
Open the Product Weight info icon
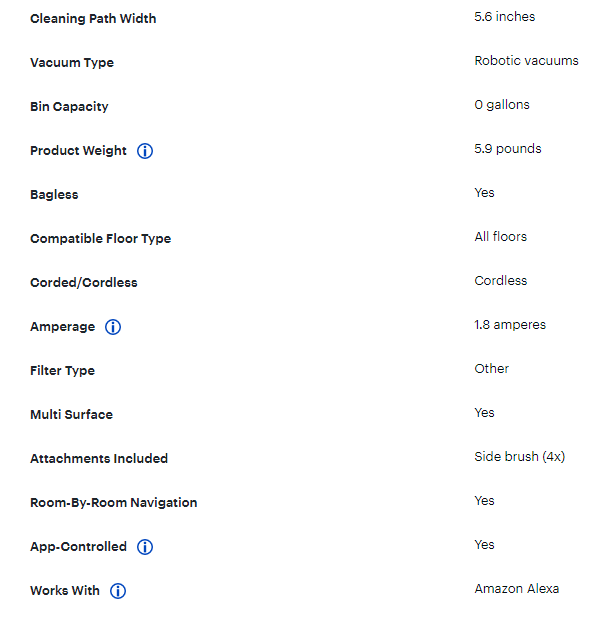coord(145,151)
